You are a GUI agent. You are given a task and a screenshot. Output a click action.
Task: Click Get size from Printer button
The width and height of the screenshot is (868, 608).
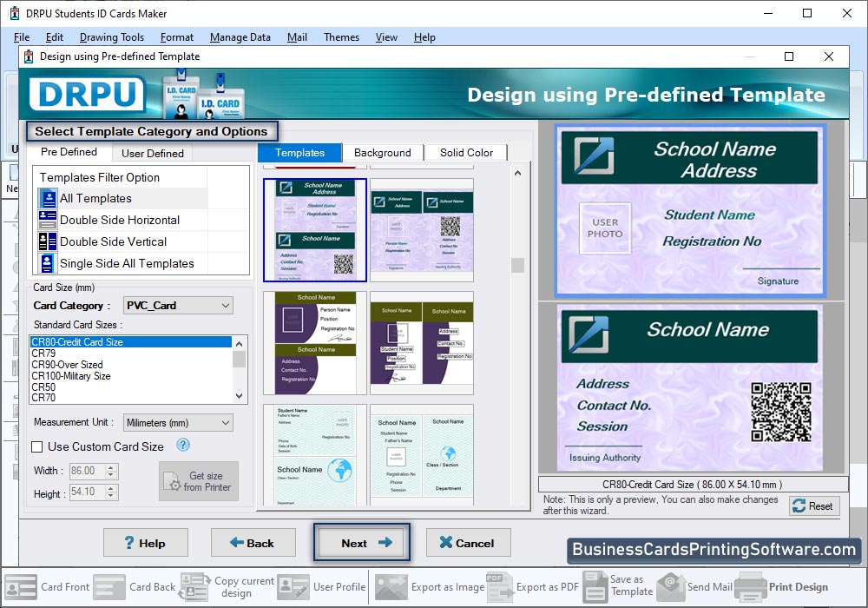coord(199,481)
